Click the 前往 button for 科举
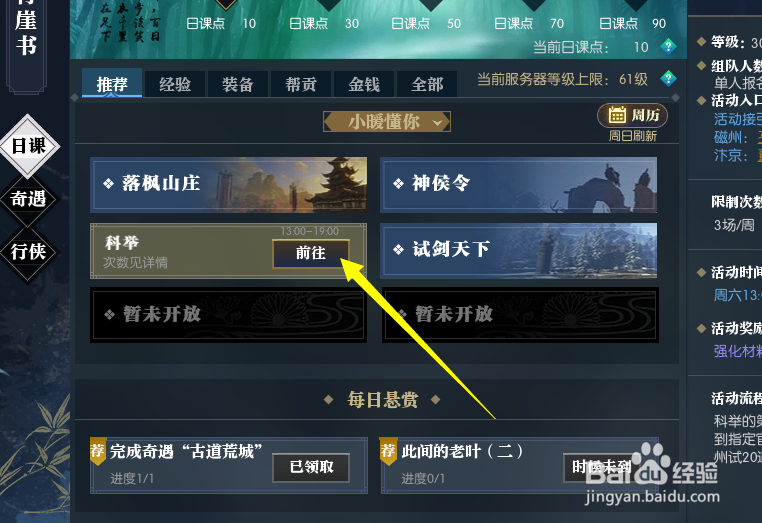The width and height of the screenshot is (762, 523). pos(311,253)
